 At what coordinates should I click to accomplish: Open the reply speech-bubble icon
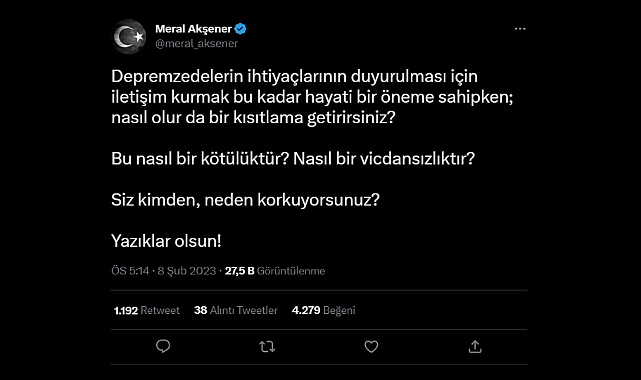click(163, 346)
